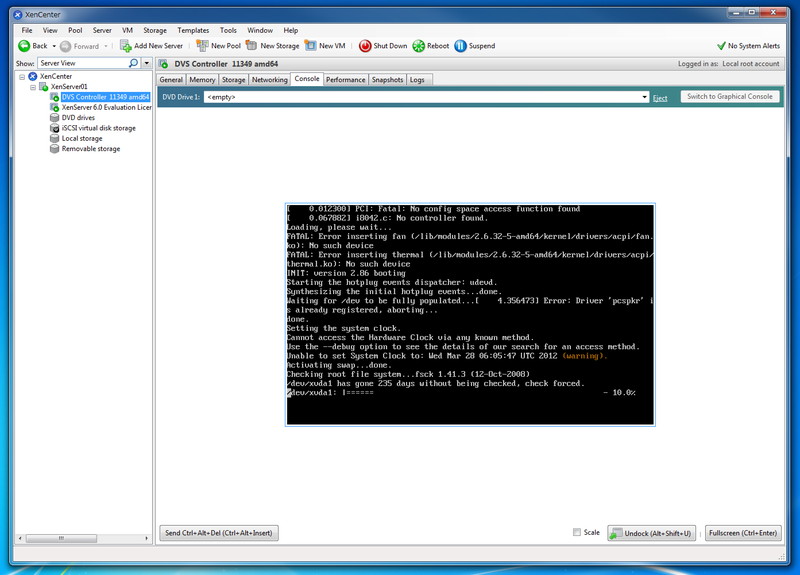
Task: Collapse the XenServer01 tree node
Action: (x=33, y=87)
